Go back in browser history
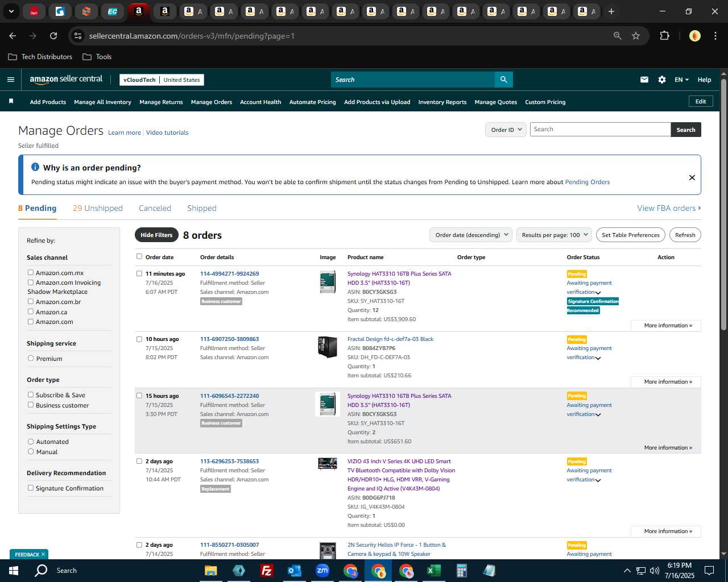 click(13, 36)
